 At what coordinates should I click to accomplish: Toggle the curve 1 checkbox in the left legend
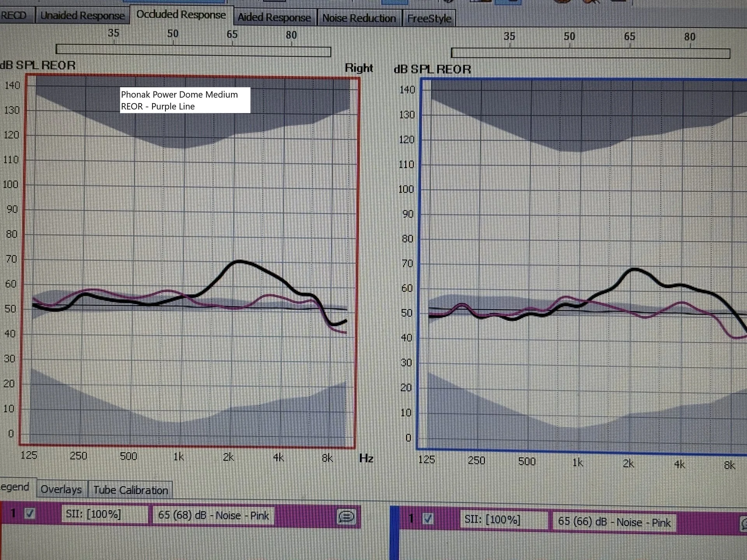tap(30, 513)
